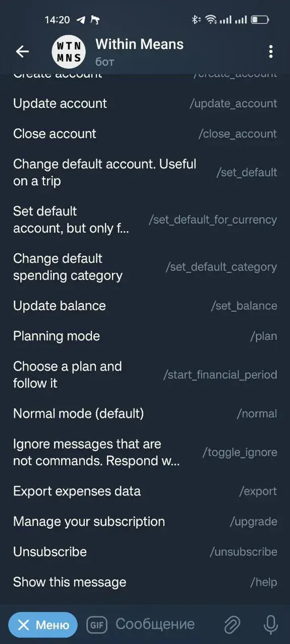Choose the /start_financial_period command
The image size is (290, 644).
point(220,375)
